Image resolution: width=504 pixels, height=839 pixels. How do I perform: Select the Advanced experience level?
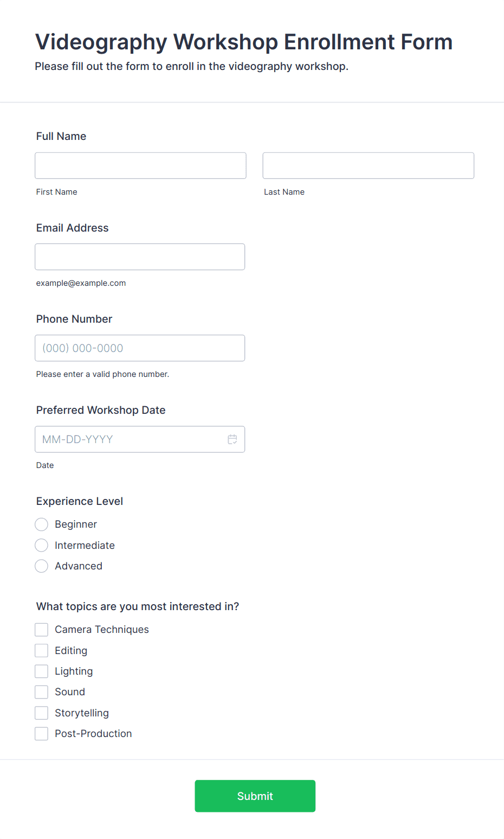[41, 566]
